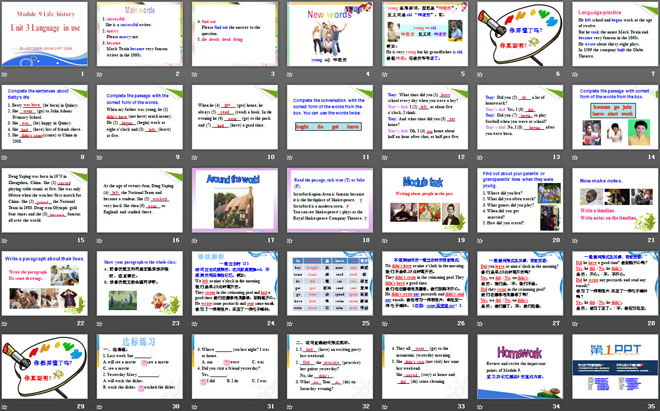660x411 pixels.
Task: Open the 'Unit 3 Language in use' title slide
Action: 46,37
